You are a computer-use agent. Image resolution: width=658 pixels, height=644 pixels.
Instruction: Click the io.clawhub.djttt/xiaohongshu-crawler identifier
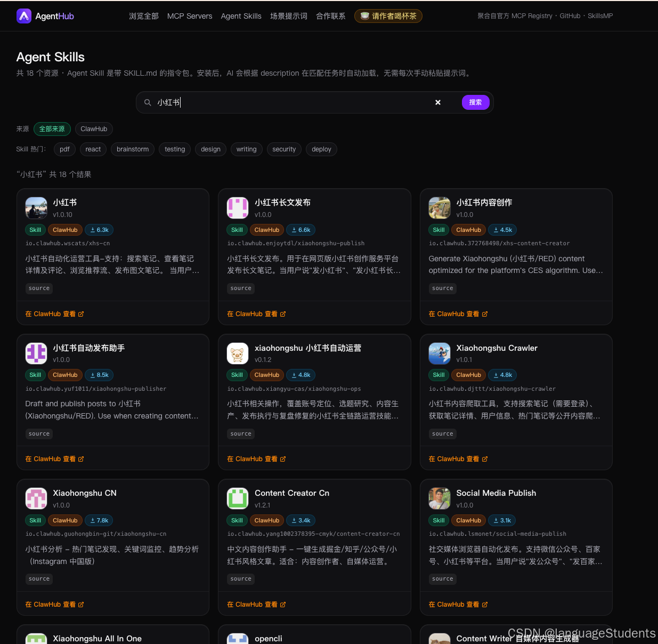[492, 389]
